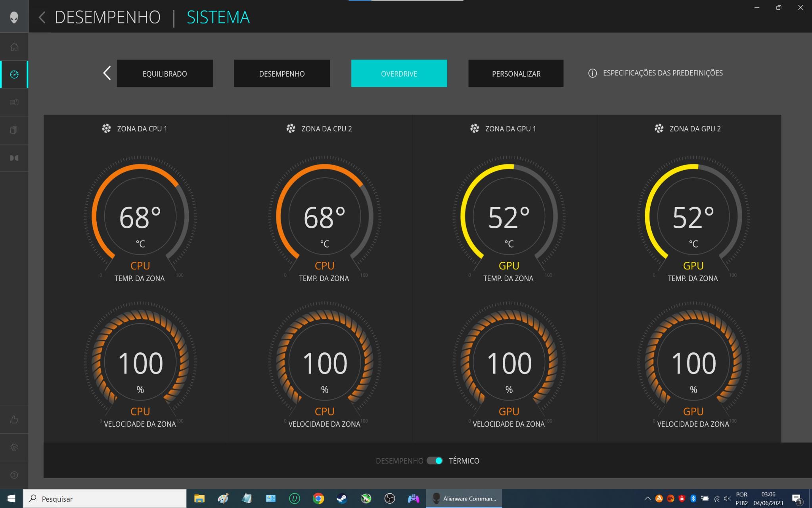Viewport: 812px width, 508px height.
Task: Click the DESEMPENHO title heading
Action: coord(107,17)
